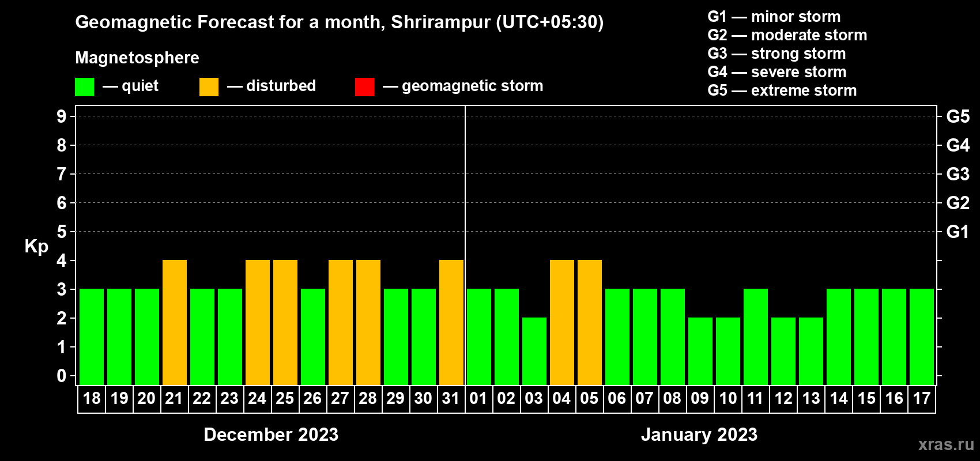Image resolution: width=980 pixels, height=461 pixels.
Task: Click the orange bar for December 28
Action: pyautogui.click(x=368, y=322)
